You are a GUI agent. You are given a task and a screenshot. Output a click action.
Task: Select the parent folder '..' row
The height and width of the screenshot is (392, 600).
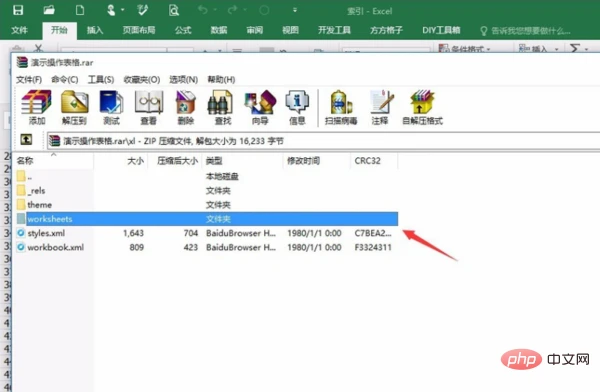click(x=207, y=176)
